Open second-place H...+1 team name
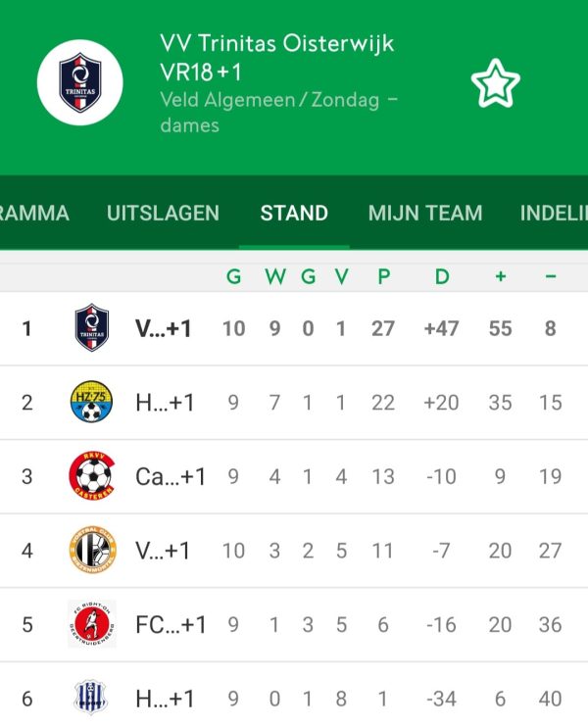 [x=165, y=403]
